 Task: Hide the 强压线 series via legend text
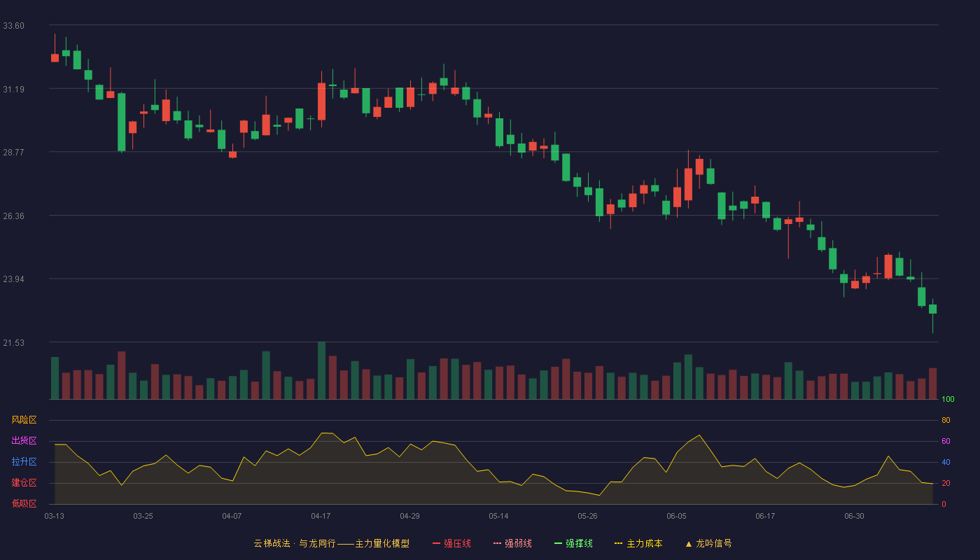coord(457,544)
